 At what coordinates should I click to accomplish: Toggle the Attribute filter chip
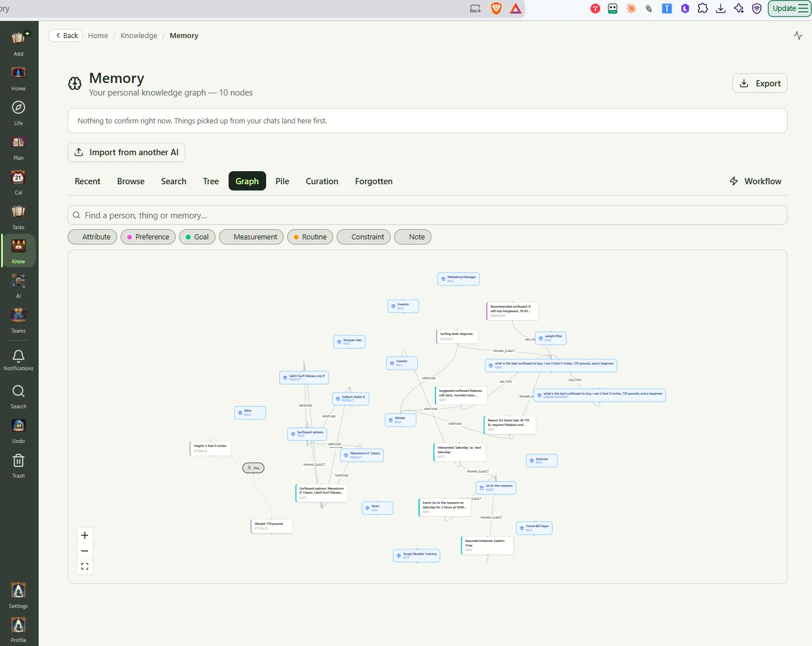pos(93,237)
